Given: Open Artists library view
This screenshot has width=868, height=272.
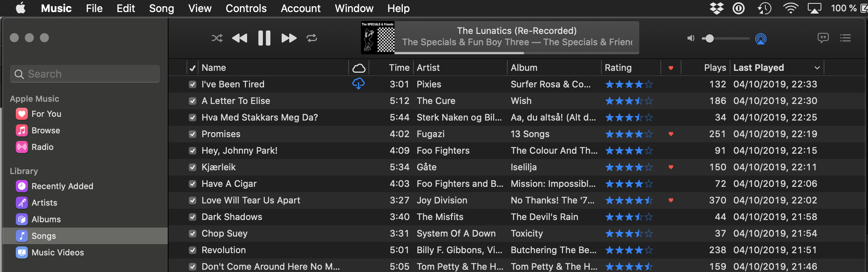Looking at the screenshot, I should [36, 203].
